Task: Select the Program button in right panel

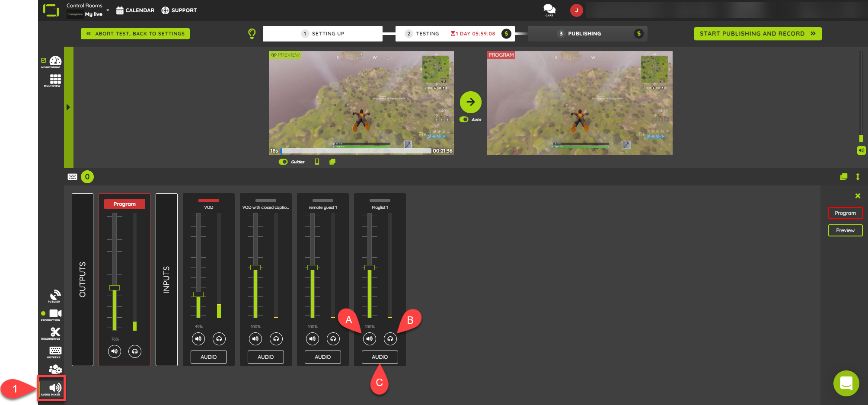Action: tap(846, 213)
